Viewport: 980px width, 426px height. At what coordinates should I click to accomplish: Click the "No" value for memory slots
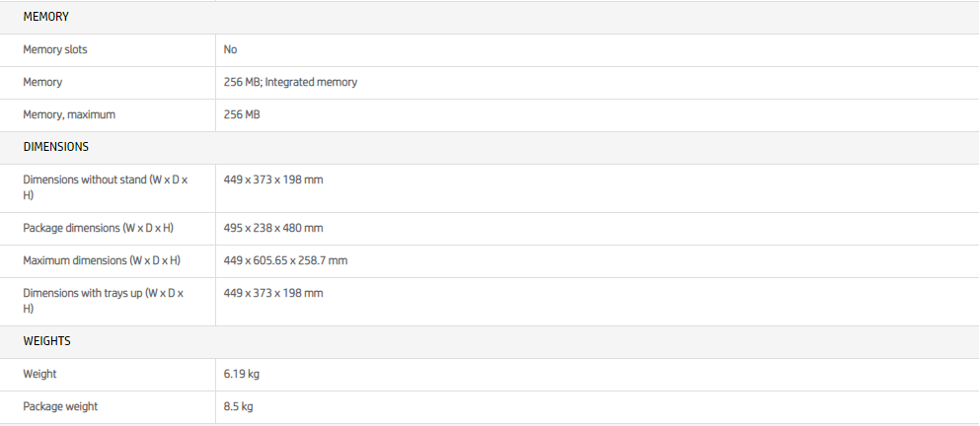tap(230, 49)
